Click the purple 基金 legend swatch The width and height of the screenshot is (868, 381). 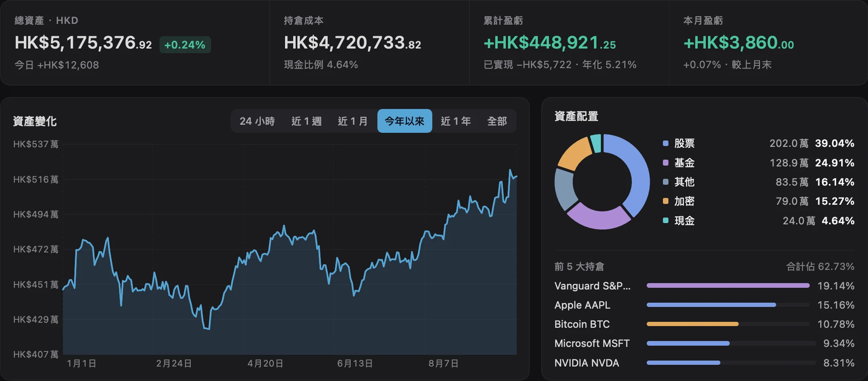click(665, 163)
